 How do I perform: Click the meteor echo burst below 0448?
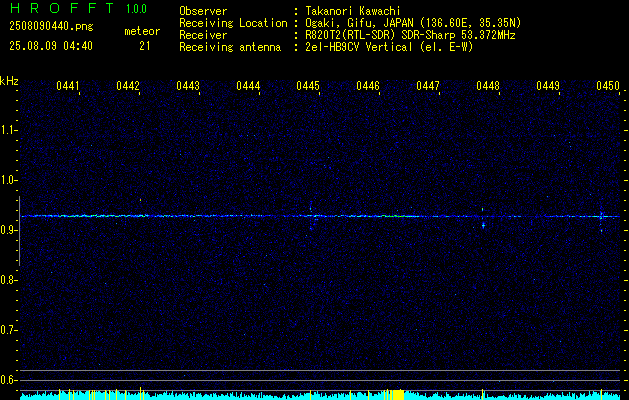[483, 219]
